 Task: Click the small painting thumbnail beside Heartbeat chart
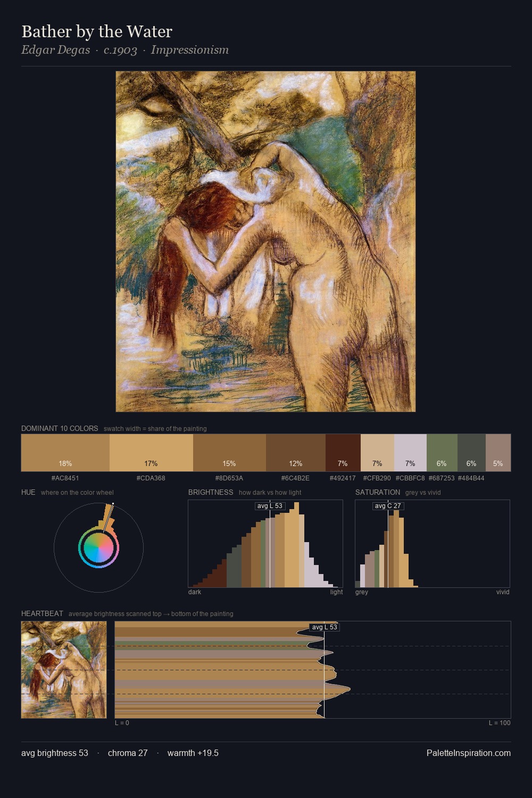pos(64,670)
